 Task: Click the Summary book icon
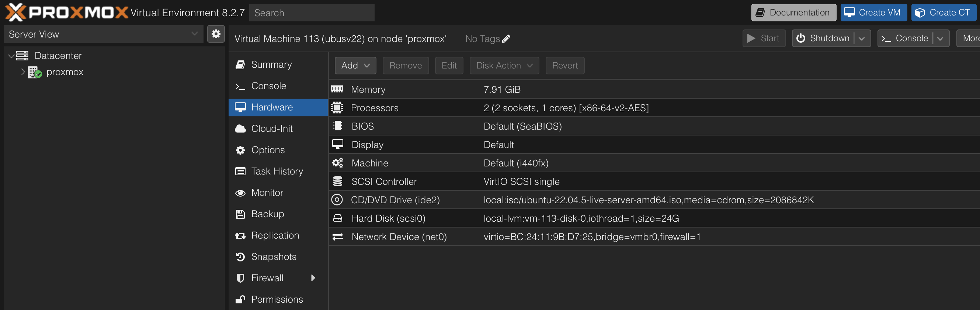tap(240, 64)
